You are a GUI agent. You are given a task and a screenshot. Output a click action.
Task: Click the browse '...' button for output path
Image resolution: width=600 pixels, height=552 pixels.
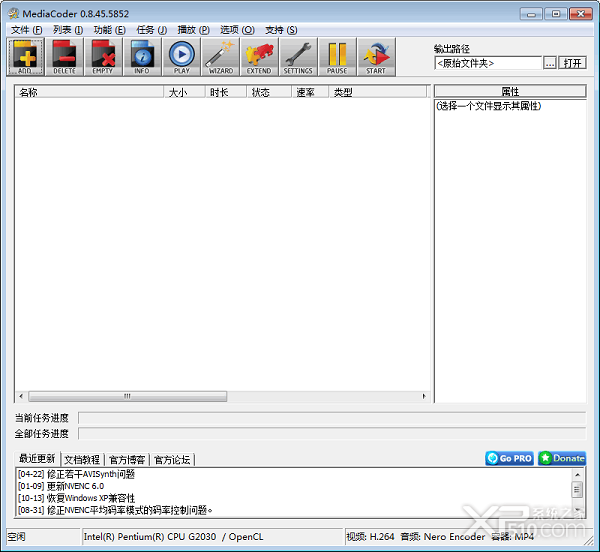pyautogui.click(x=550, y=63)
